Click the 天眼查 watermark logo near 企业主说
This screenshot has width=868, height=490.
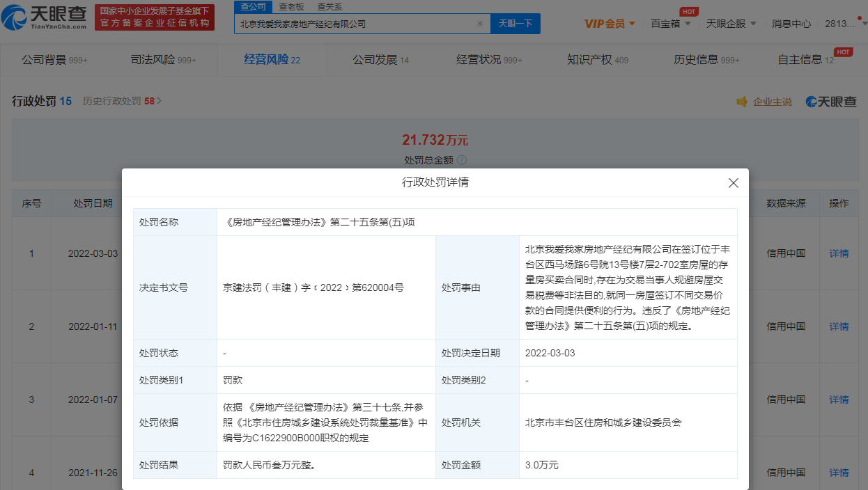831,102
